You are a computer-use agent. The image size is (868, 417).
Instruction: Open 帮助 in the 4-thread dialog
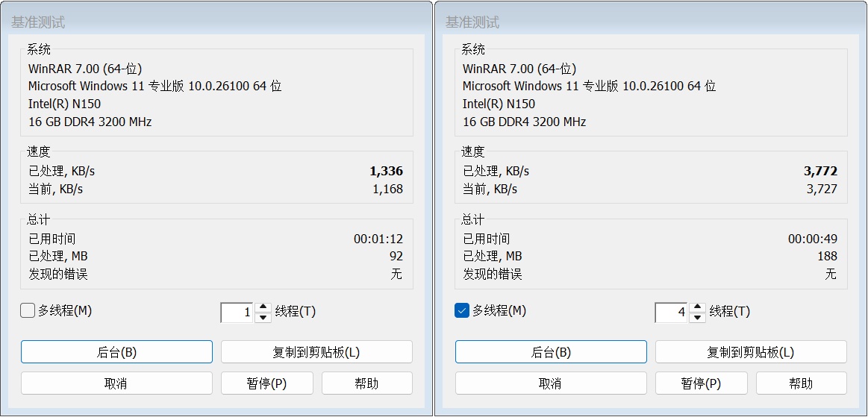pos(801,383)
